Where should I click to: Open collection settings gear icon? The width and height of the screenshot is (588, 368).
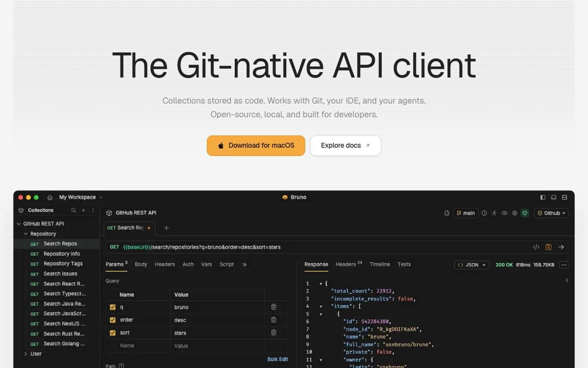pos(514,213)
